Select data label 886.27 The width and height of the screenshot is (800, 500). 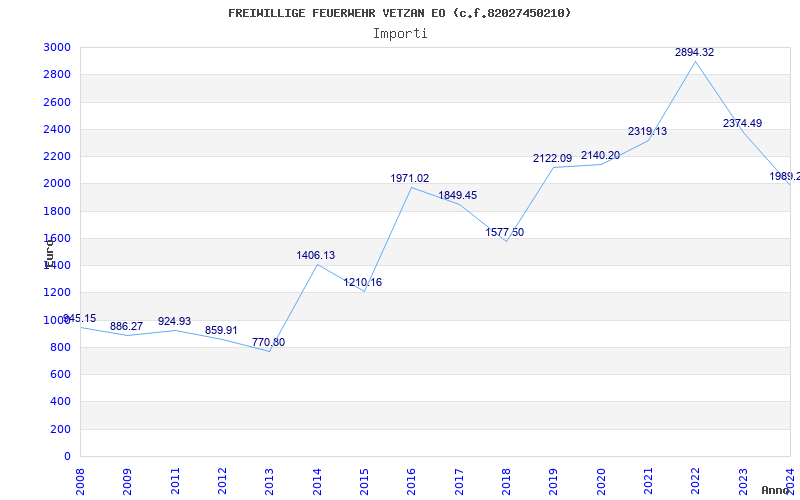[127, 326]
